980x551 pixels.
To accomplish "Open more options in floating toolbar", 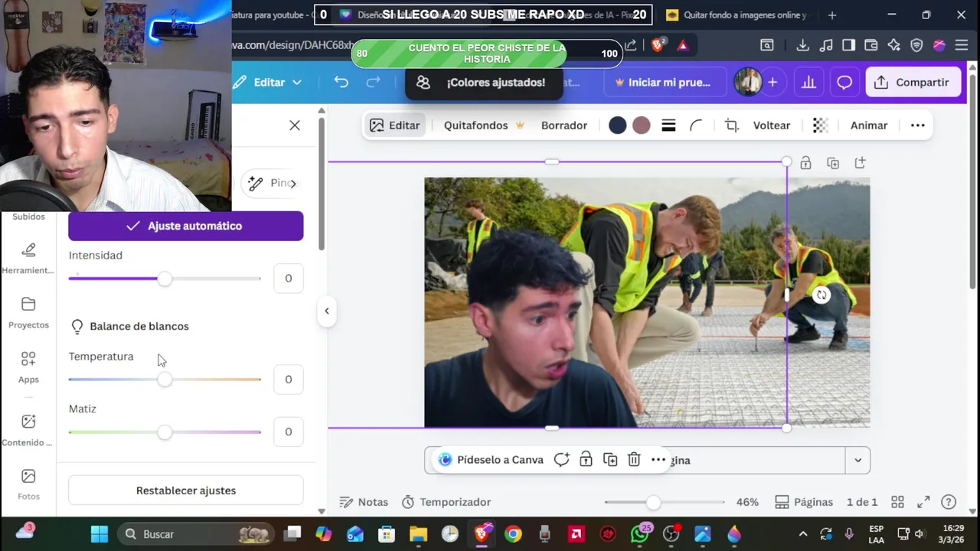I will tap(658, 460).
